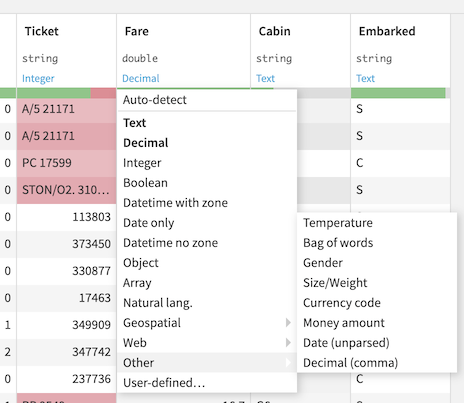Image resolution: width=464 pixels, height=403 pixels.
Task: Choose Currency code meaning
Action: [377, 303]
